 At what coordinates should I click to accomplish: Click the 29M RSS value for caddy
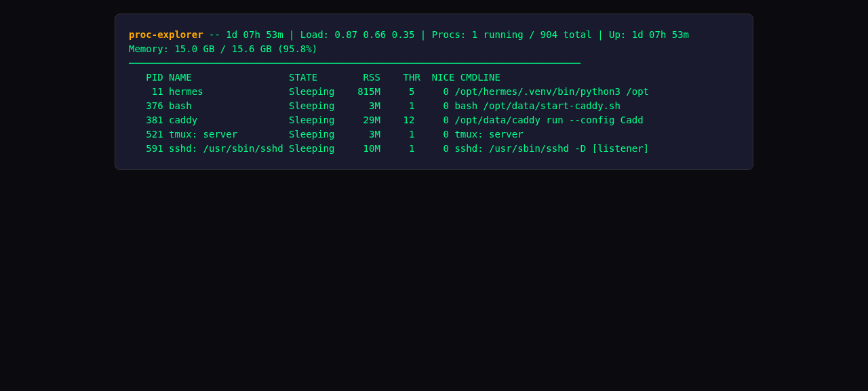coord(372,120)
